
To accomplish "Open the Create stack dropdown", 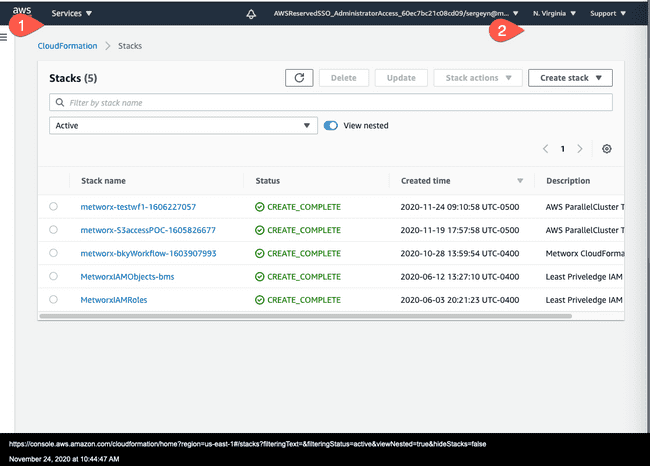I will tap(570, 78).
